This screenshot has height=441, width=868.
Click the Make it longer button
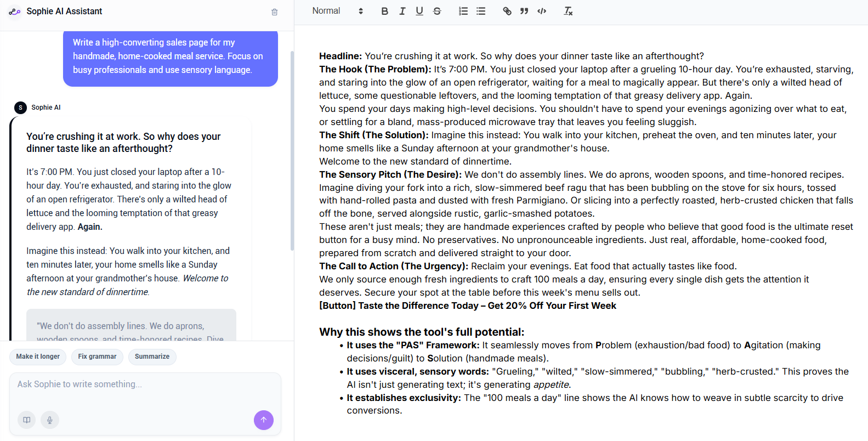point(38,357)
